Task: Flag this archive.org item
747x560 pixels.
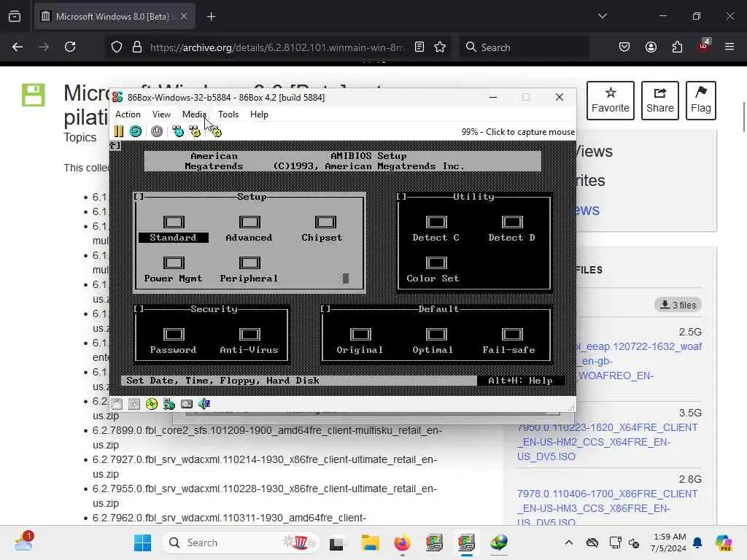Action: (x=701, y=101)
